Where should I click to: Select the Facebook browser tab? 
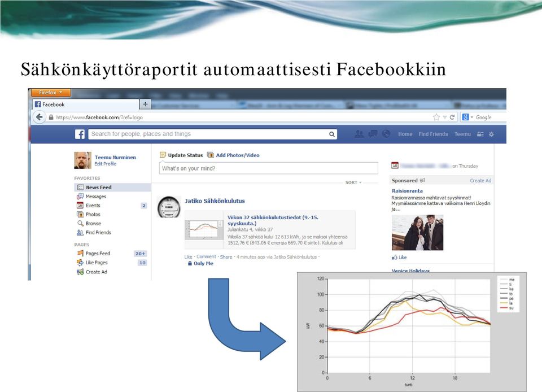(x=86, y=104)
